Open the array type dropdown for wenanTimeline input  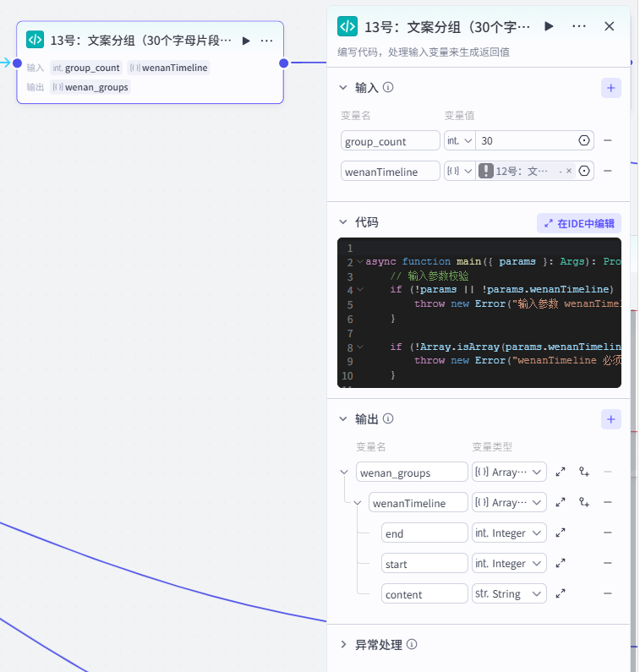(x=460, y=171)
